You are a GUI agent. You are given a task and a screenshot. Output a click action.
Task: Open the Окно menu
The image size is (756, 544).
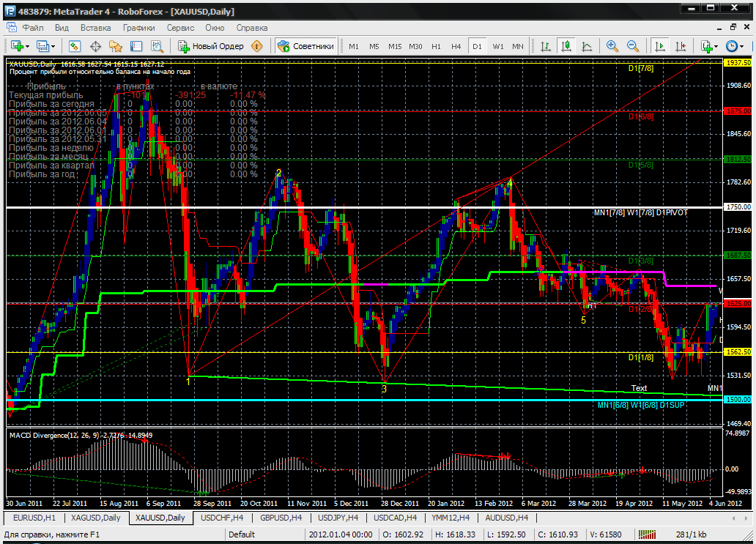(x=215, y=28)
